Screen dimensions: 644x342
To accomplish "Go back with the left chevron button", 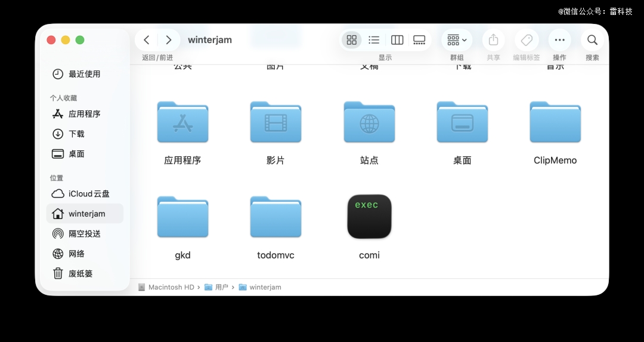I will (147, 40).
